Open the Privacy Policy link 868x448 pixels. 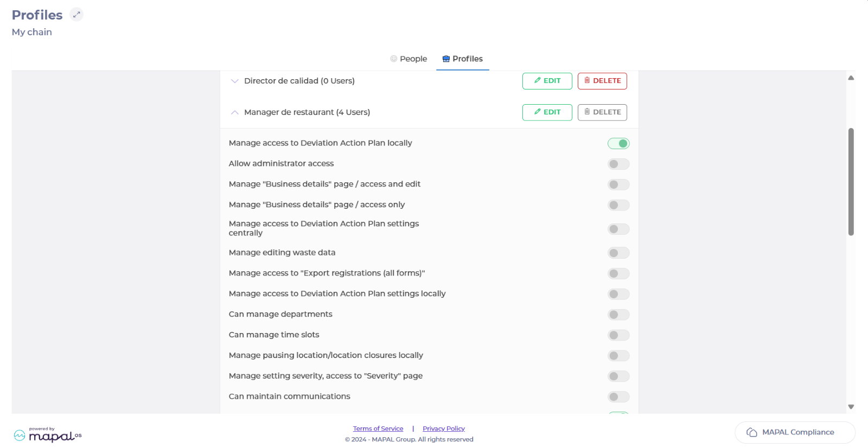point(444,428)
